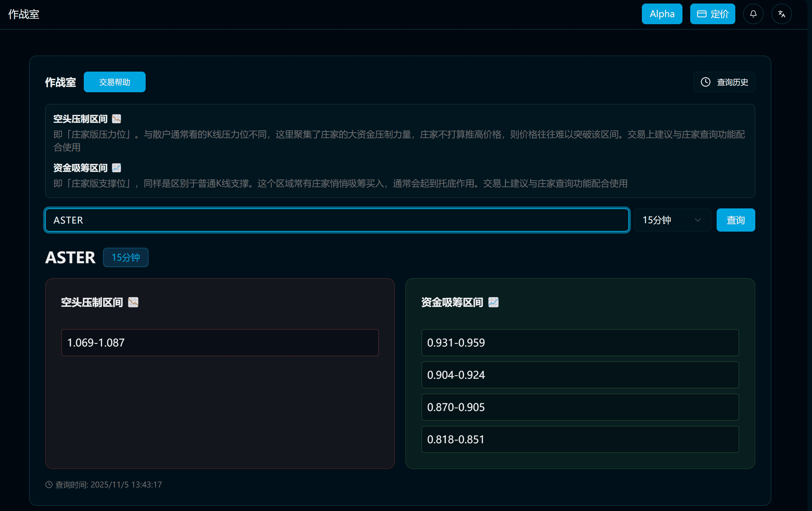Image resolution: width=812 pixels, height=511 pixels.
Task: Click chart-down emoji in the 空头压制区间 explanation heading
Action: 116,119
